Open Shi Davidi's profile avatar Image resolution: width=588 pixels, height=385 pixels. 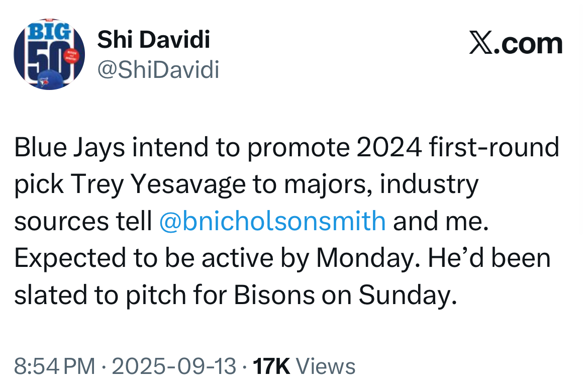49,54
